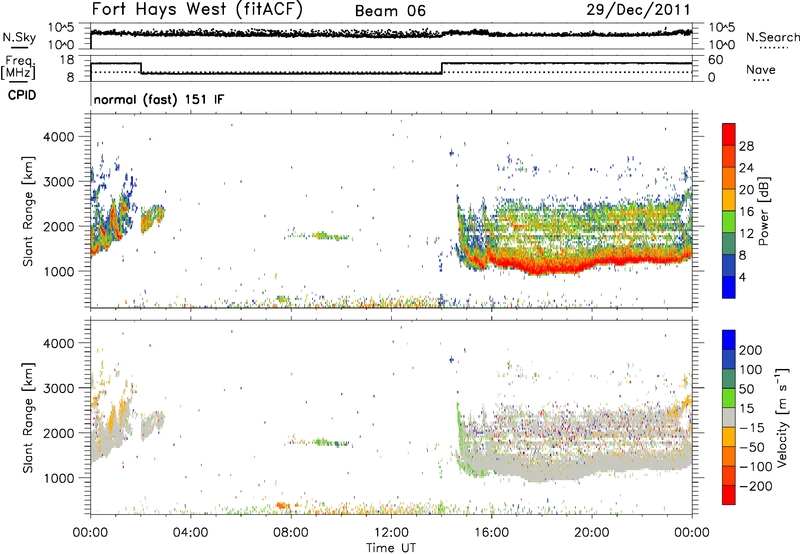The width and height of the screenshot is (800, 554).
Task: Click the frequency step-up line near 14:00
Action: [442, 68]
